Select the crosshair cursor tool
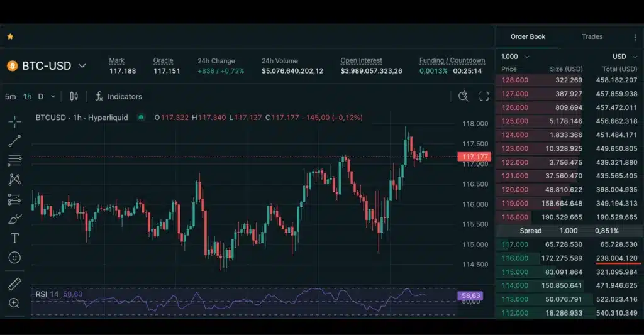Viewport: 644px width, 335px height. [x=14, y=121]
